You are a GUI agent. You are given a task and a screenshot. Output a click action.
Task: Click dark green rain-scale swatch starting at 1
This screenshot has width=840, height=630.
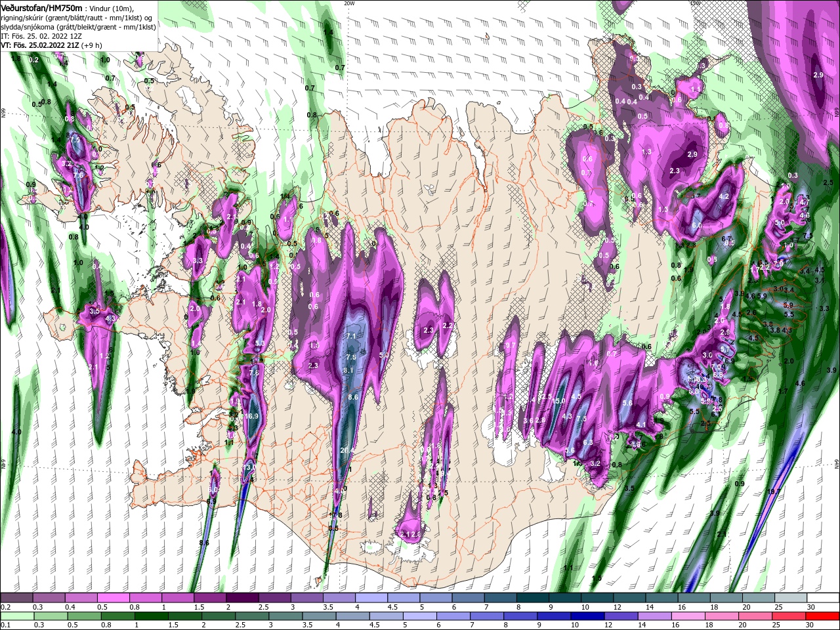tap(151, 616)
